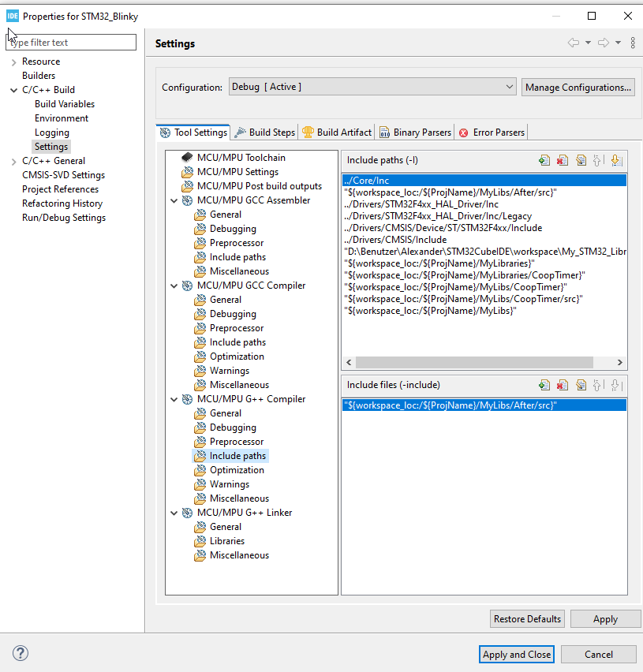Open the Configuration dropdown

point(372,87)
